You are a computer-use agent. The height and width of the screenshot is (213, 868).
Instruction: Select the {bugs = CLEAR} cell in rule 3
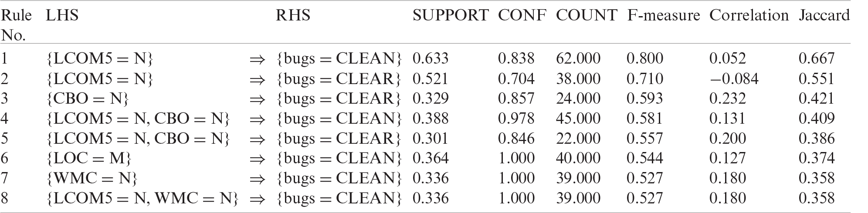tap(338, 98)
